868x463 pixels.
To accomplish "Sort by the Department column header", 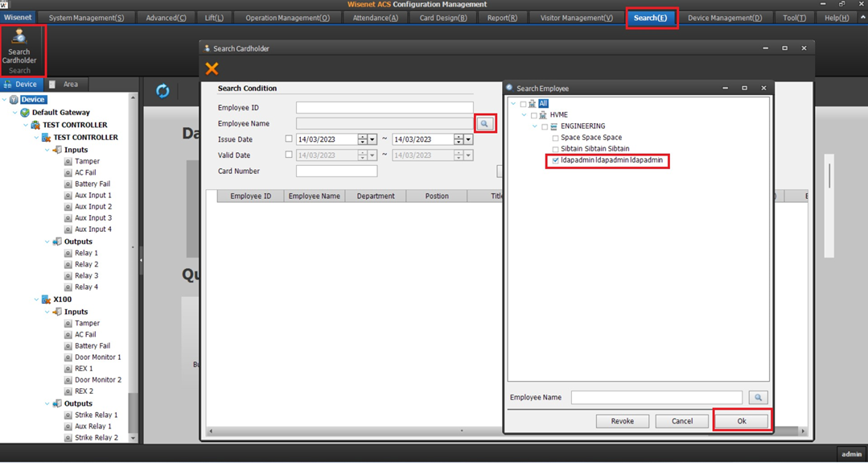I will [376, 196].
